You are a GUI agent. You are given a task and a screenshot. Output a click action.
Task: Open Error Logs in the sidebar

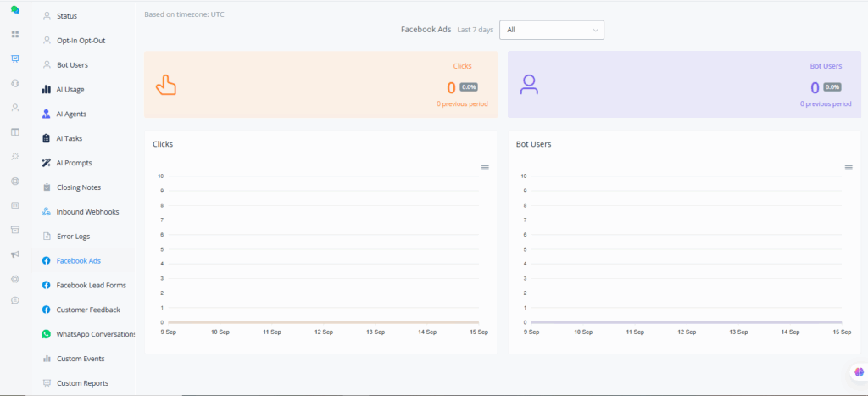(x=73, y=236)
